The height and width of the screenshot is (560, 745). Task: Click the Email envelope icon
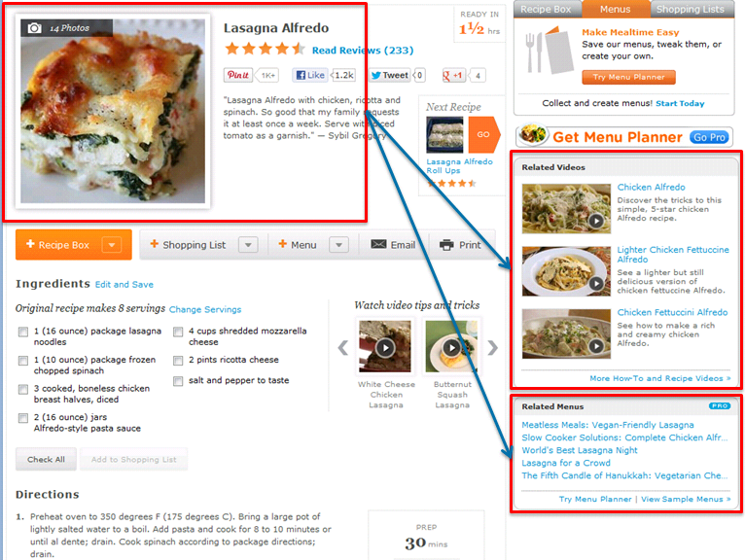(378, 245)
